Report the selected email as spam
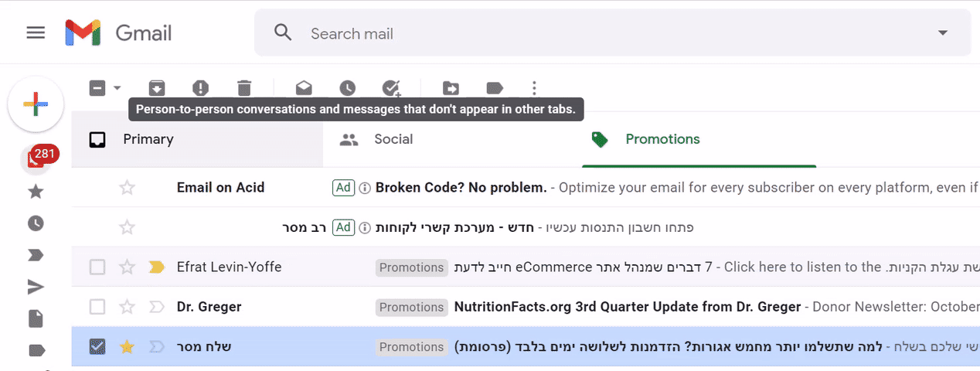Image resolution: width=980 pixels, height=371 pixels. pyautogui.click(x=200, y=87)
